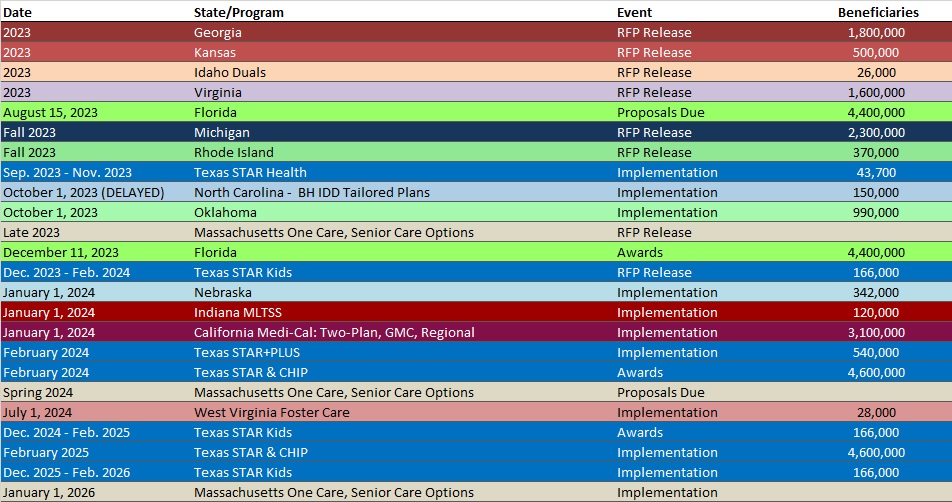
Task: Click Michigan's 2,300,000 beneficiaries value
Action: coord(876,132)
